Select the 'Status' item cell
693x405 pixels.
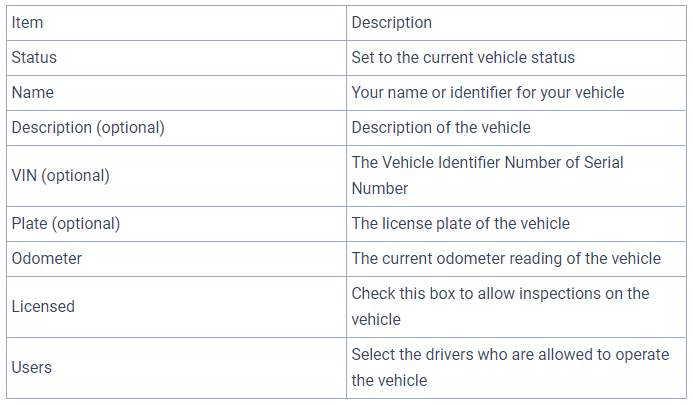34,57
